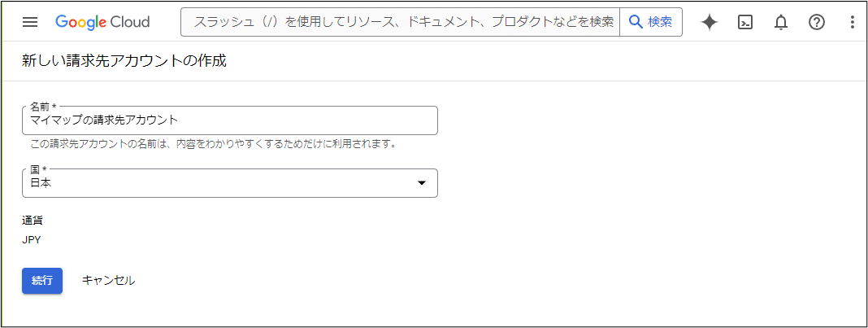Screen dimensions: 868x328
Task: Open the help question mark icon
Action: coord(817,22)
